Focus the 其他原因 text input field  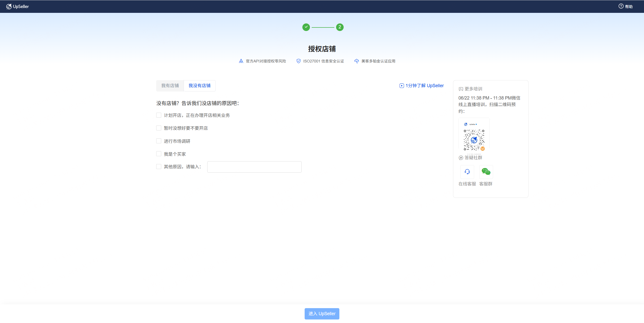coord(254,167)
